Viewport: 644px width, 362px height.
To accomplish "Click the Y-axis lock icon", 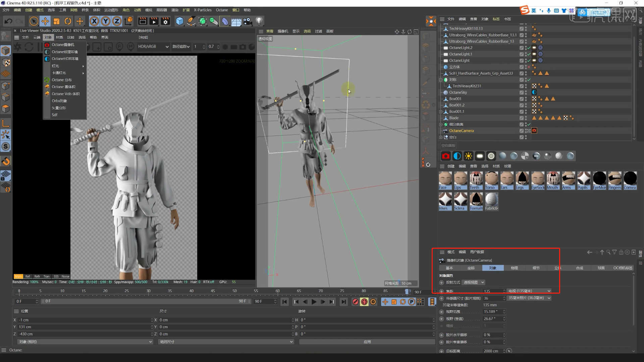I will tap(106, 21).
